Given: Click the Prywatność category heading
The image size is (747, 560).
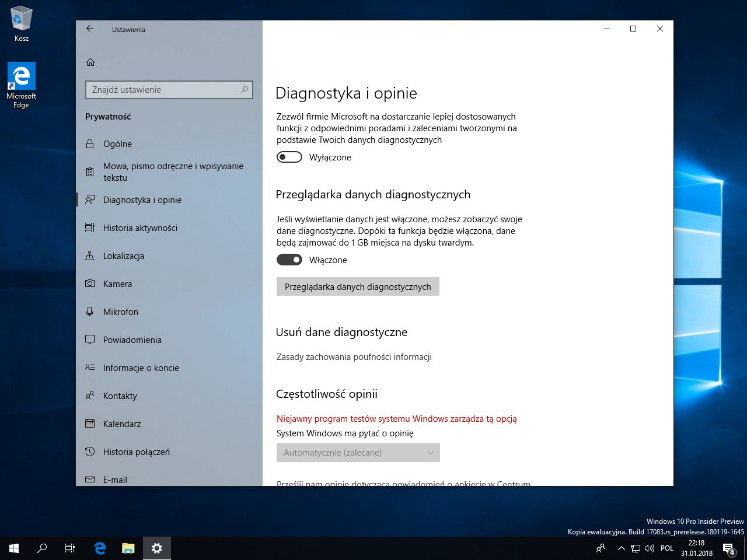Looking at the screenshot, I should click(x=108, y=117).
